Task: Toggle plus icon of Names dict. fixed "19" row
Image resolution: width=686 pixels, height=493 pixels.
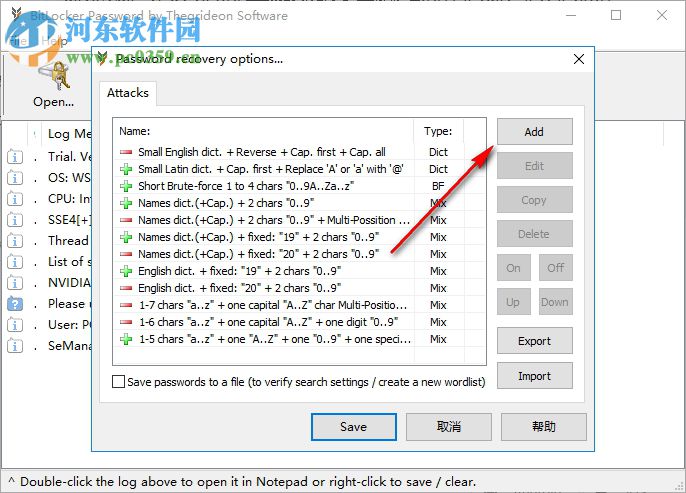Action: (126, 237)
